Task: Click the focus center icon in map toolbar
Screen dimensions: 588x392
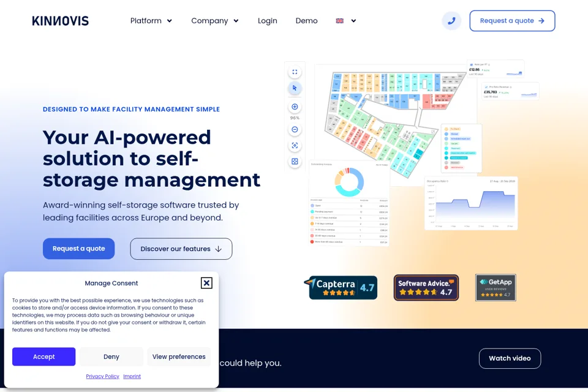Action: [295, 146]
